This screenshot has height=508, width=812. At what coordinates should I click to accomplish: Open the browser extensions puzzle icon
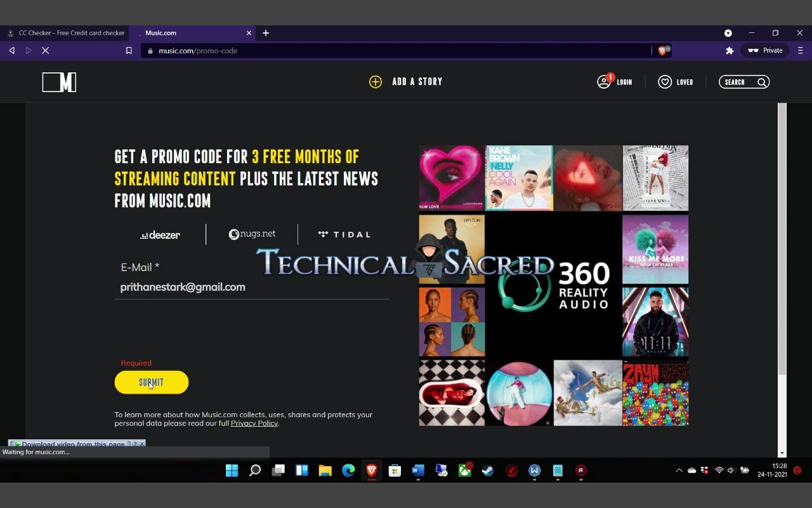(730, 50)
